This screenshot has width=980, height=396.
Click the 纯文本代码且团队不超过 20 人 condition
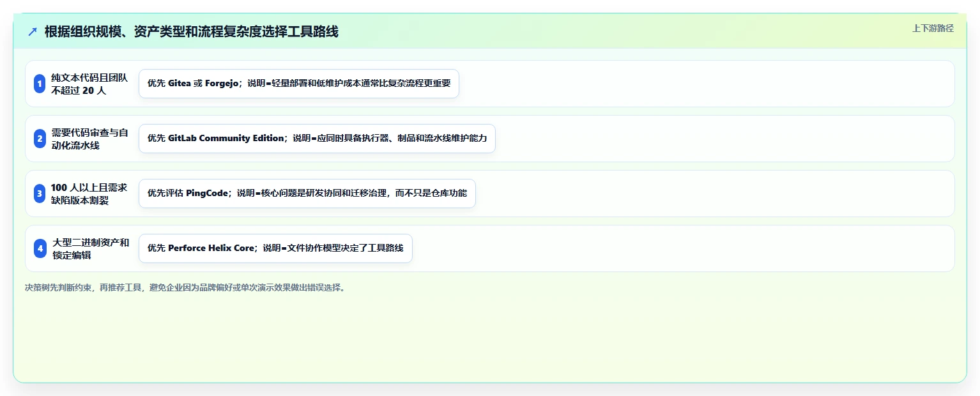pyautogui.click(x=89, y=84)
